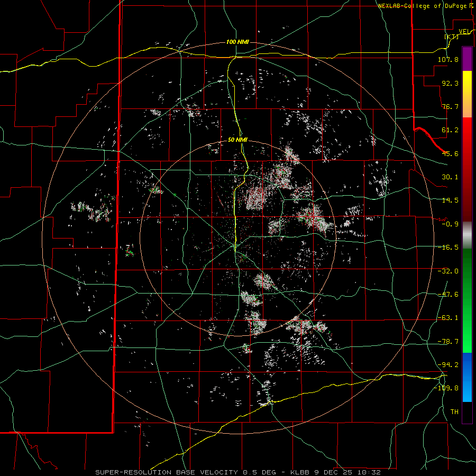476x476 pixels.
Task: Click SUPER-RESOLUTION BASE VELOCITY caption text
Action: click(x=167, y=472)
